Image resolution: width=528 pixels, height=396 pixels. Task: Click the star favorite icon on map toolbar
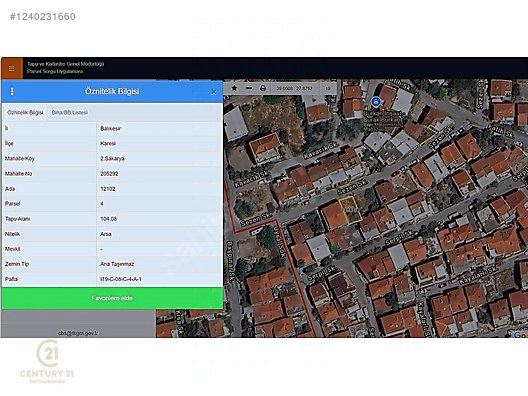tap(234, 88)
